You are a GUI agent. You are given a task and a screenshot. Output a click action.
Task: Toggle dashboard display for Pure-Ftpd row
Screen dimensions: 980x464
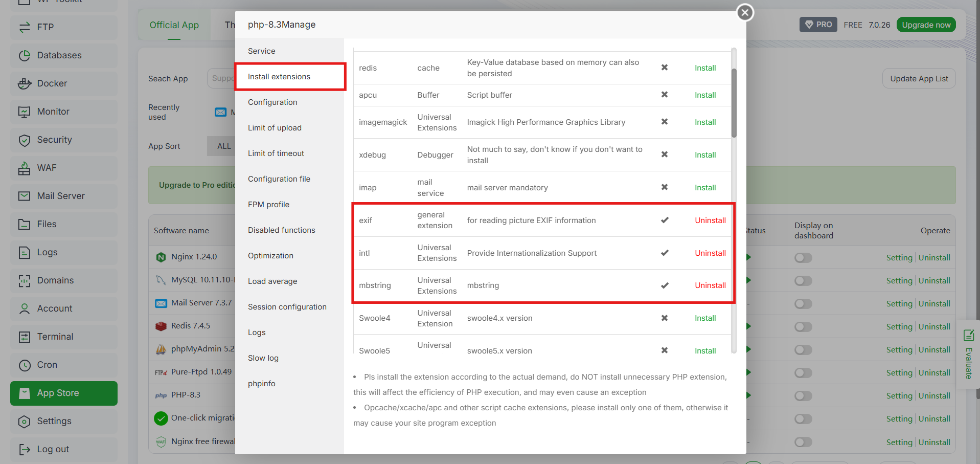pos(803,373)
